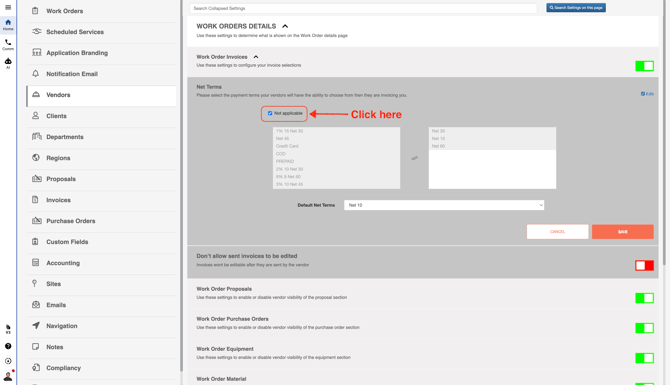
Task: Open Scheduled Services menu item
Action: [x=101, y=32]
